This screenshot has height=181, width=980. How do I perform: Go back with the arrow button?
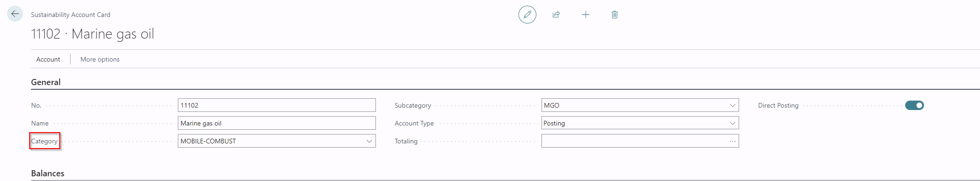point(15,14)
